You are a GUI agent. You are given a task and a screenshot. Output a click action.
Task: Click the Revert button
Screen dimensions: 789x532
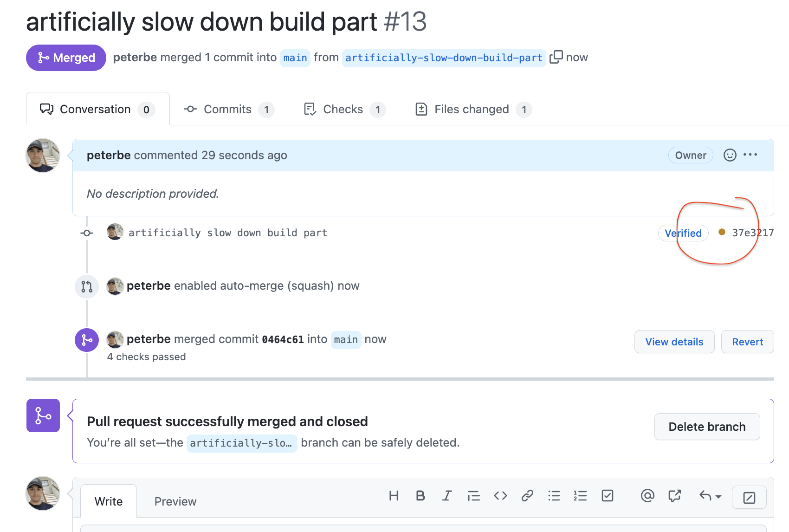pyautogui.click(x=747, y=342)
